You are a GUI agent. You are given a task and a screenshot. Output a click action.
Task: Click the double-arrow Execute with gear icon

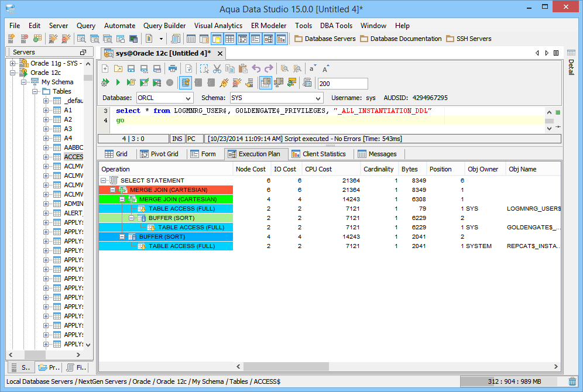(x=105, y=82)
